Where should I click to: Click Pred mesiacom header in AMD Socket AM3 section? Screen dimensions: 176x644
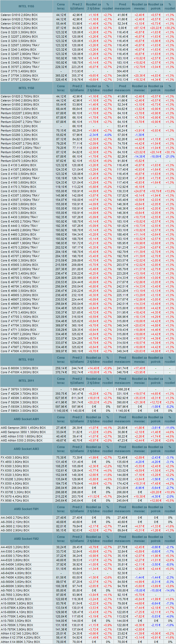click(x=122, y=449)
